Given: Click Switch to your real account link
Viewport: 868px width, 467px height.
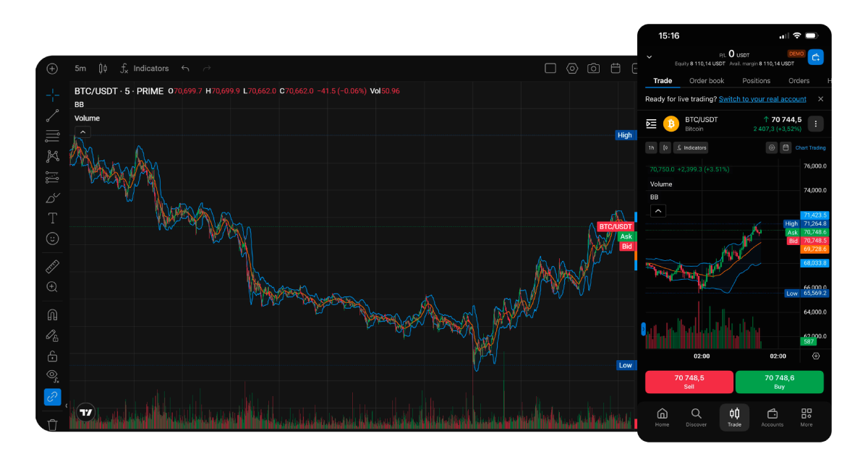Looking at the screenshot, I should coord(762,99).
